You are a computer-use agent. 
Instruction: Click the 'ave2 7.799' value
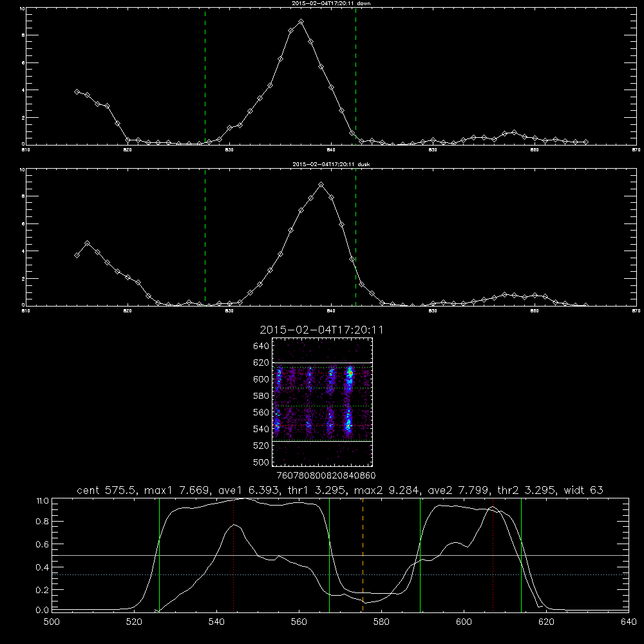pos(457,490)
